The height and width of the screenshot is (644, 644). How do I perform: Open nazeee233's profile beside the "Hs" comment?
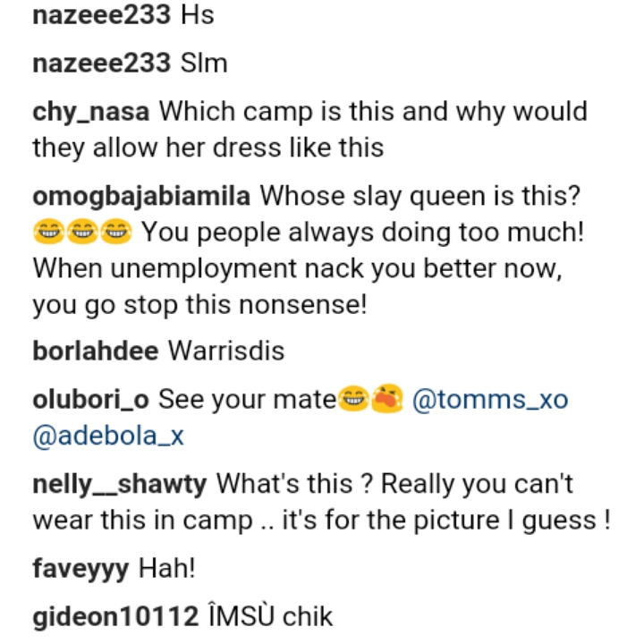(100, 17)
